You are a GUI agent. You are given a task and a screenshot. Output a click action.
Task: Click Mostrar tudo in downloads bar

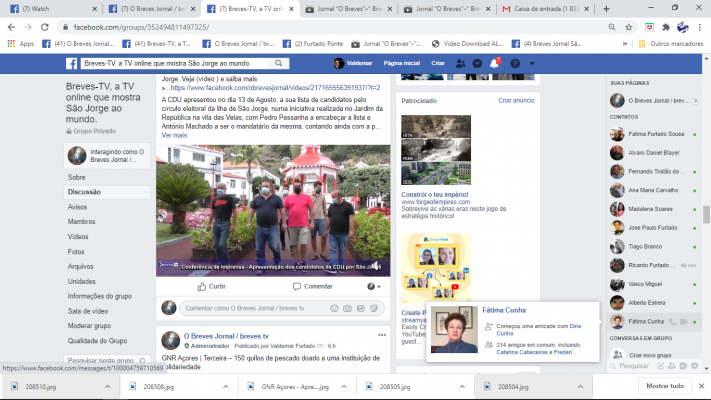pyautogui.click(x=664, y=386)
